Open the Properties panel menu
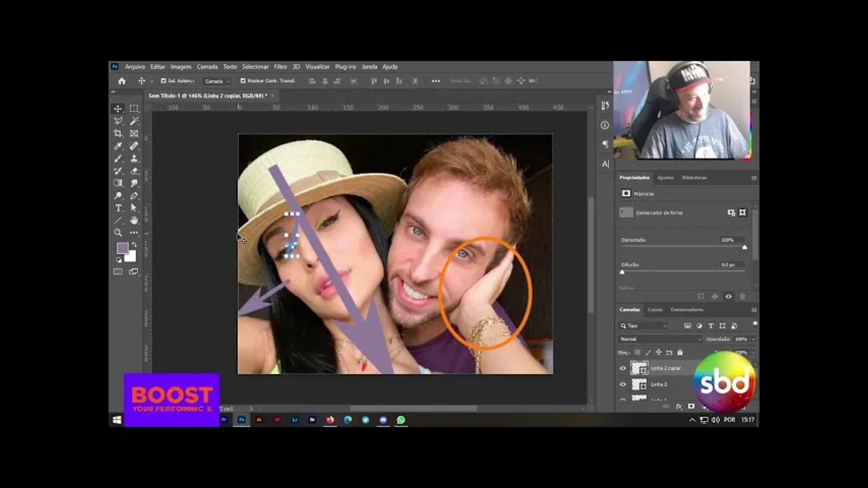 coord(753,178)
